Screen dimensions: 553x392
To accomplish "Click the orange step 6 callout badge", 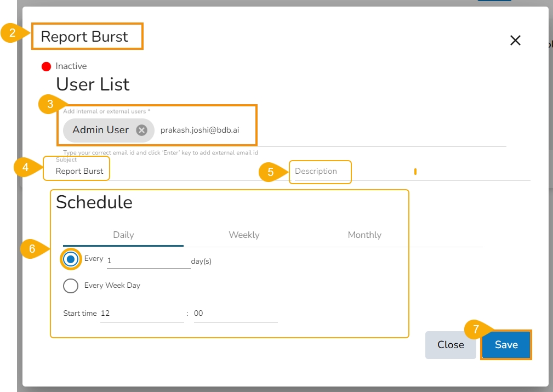I will (32, 249).
